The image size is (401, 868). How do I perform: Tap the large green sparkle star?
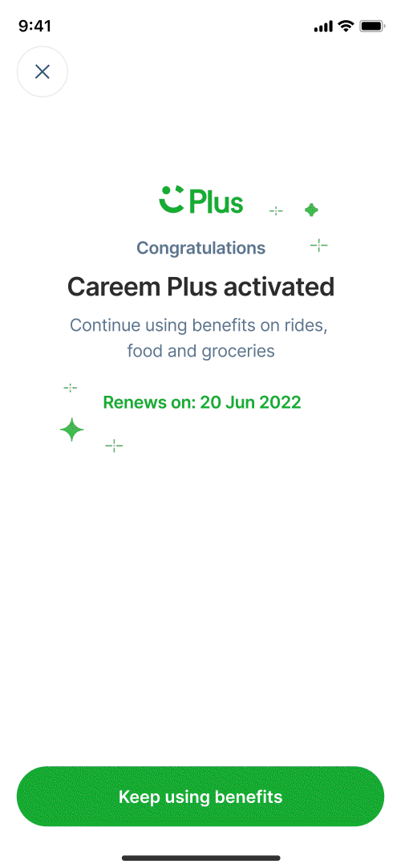point(72,430)
